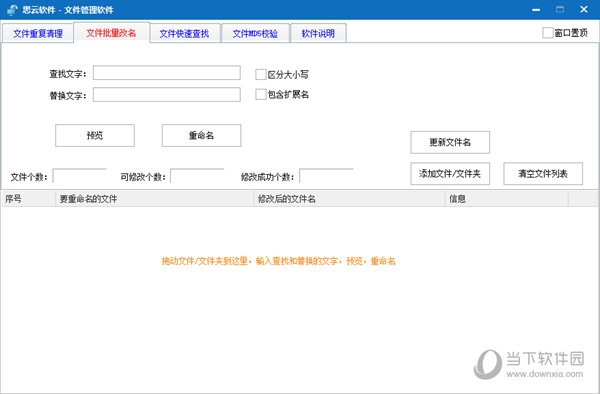Select the 文件个数 value field
Screen dimensions: 600x394
coord(80,176)
